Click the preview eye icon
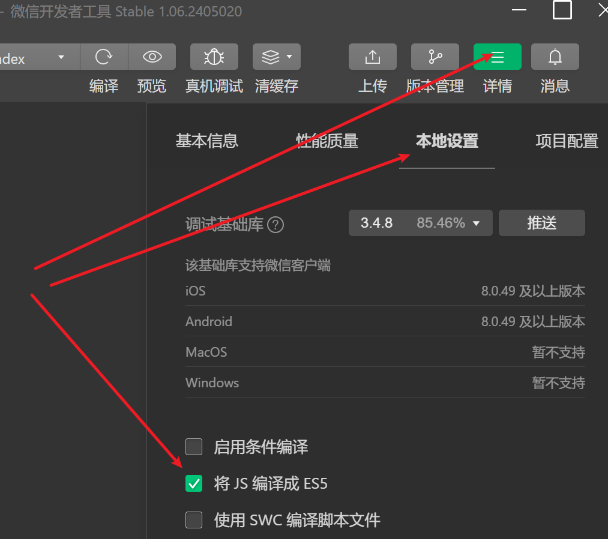The image size is (608, 539). (152, 57)
